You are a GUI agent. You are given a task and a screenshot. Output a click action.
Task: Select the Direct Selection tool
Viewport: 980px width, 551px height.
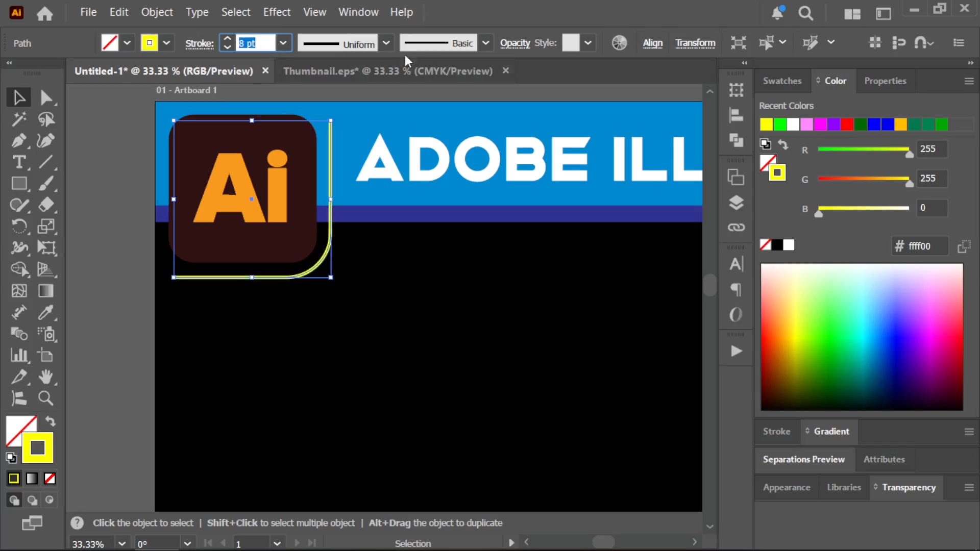pos(46,97)
